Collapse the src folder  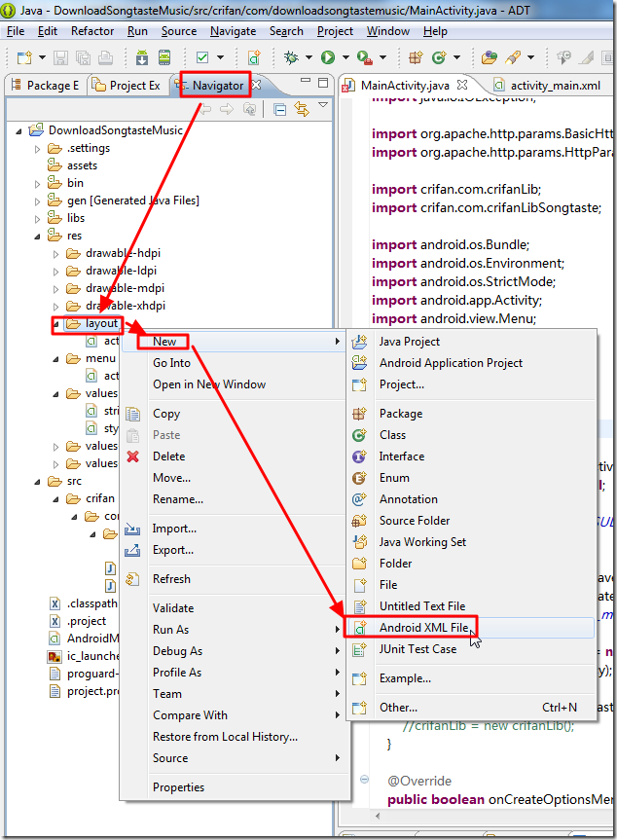click(x=38, y=482)
